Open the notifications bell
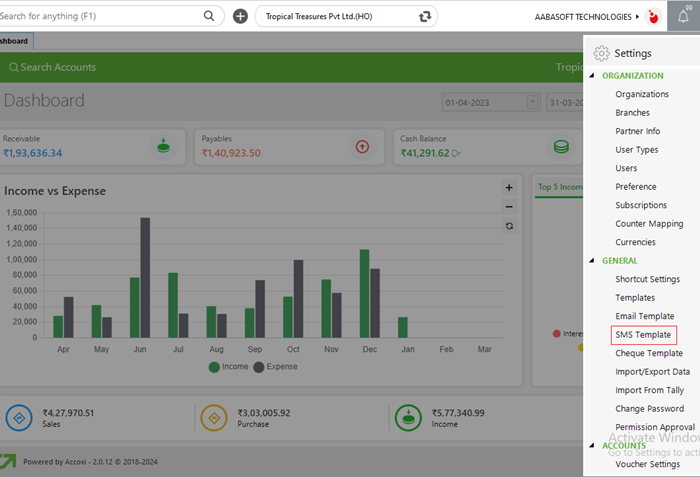 point(683,16)
